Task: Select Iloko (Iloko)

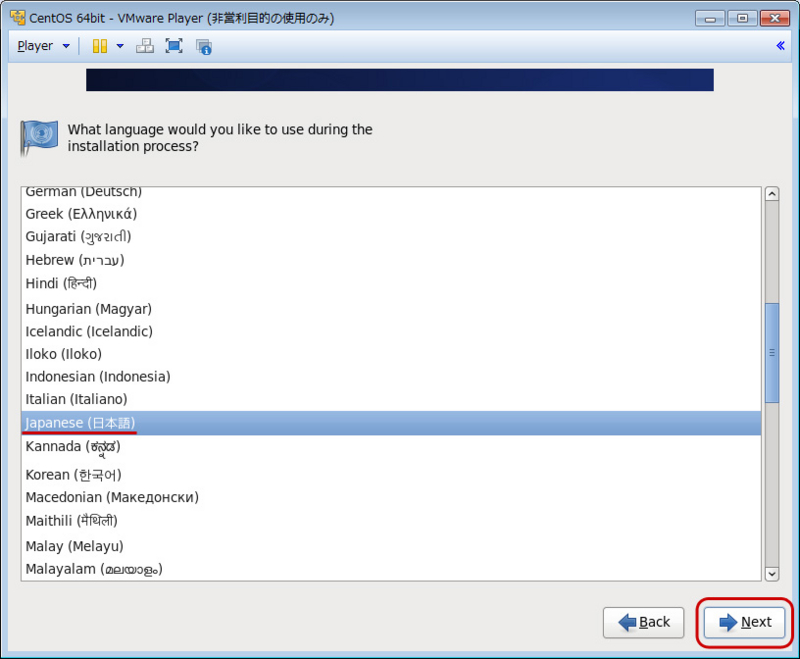Action: [x=391, y=354]
